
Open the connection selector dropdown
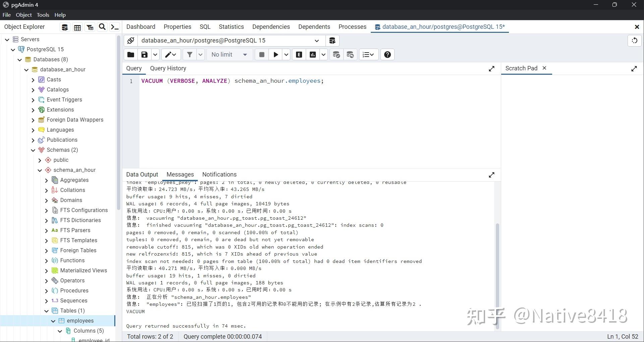coord(316,41)
